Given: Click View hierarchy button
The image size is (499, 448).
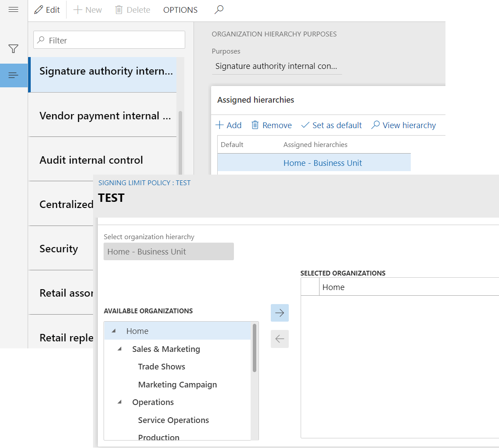Looking at the screenshot, I should pyautogui.click(x=403, y=125).
